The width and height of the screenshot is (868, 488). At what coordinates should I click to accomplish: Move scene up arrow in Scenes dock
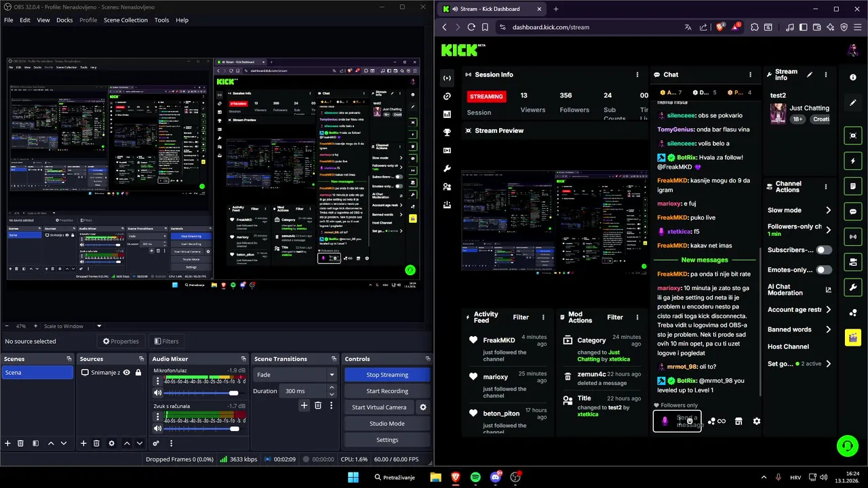[x=51, y=443]
